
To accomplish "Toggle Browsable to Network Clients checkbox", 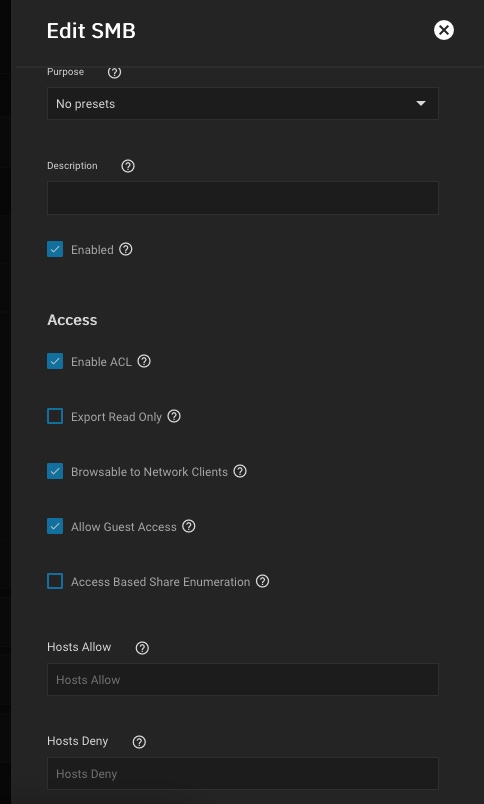I will tap(55, 471).
